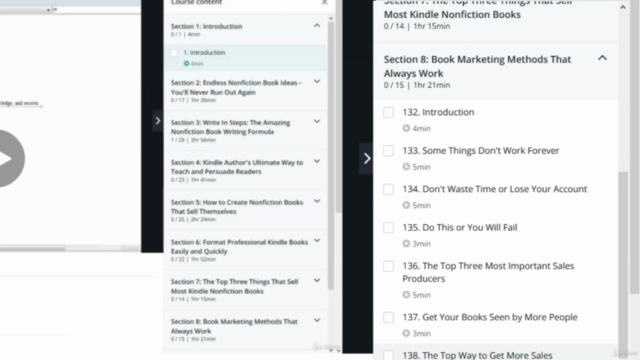Click Section 8 title in the middle panel
640x360 pixels.
pyautogui.click(x=234, y=326)
